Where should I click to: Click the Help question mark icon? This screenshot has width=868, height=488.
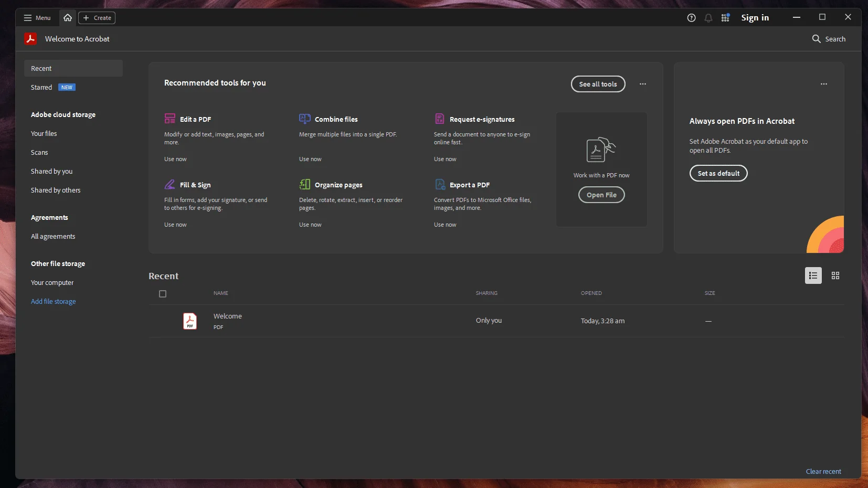pyautogui.click(x=691, y=18)
